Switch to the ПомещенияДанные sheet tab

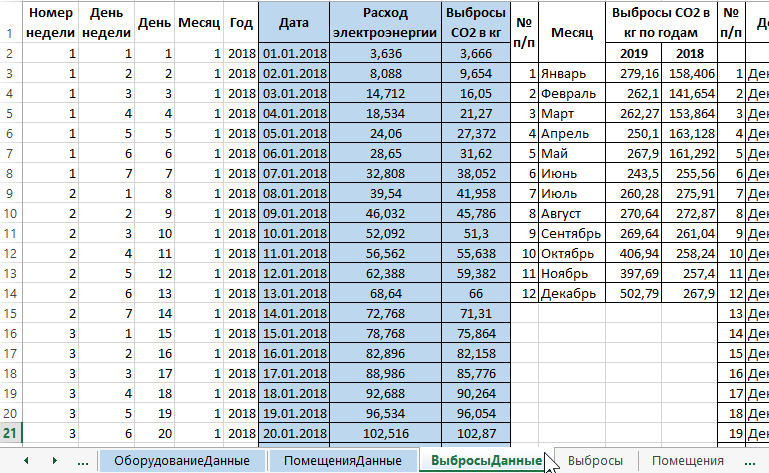click(x=342, y=460)
